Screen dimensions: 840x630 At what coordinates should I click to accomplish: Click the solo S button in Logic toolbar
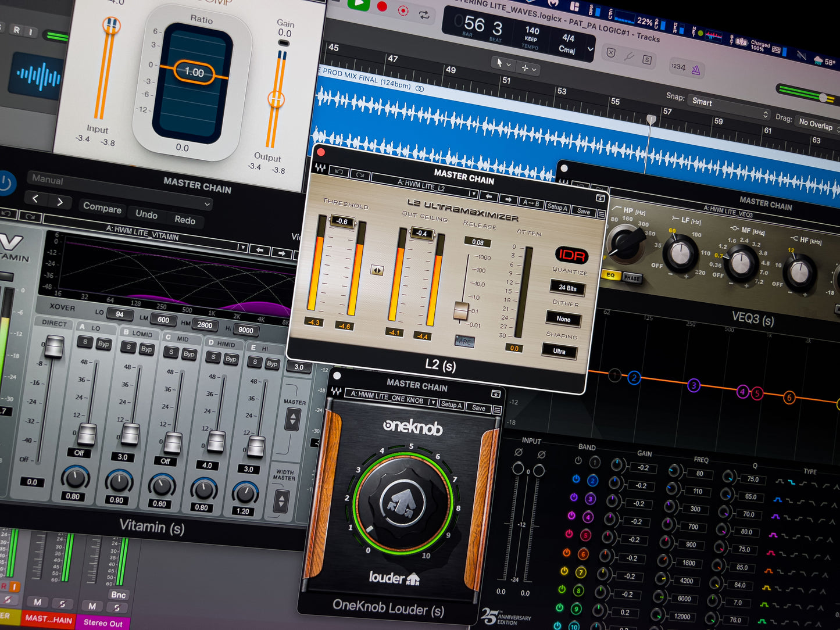coord(646,60)
